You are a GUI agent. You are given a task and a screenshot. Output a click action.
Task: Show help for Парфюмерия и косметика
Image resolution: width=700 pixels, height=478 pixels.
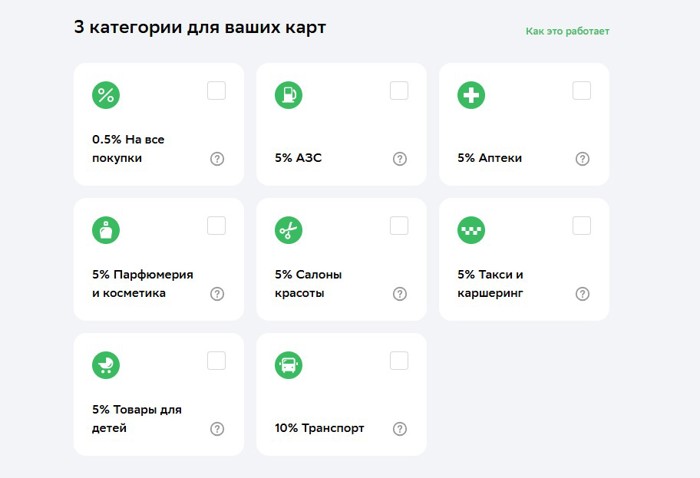(217, 294)
